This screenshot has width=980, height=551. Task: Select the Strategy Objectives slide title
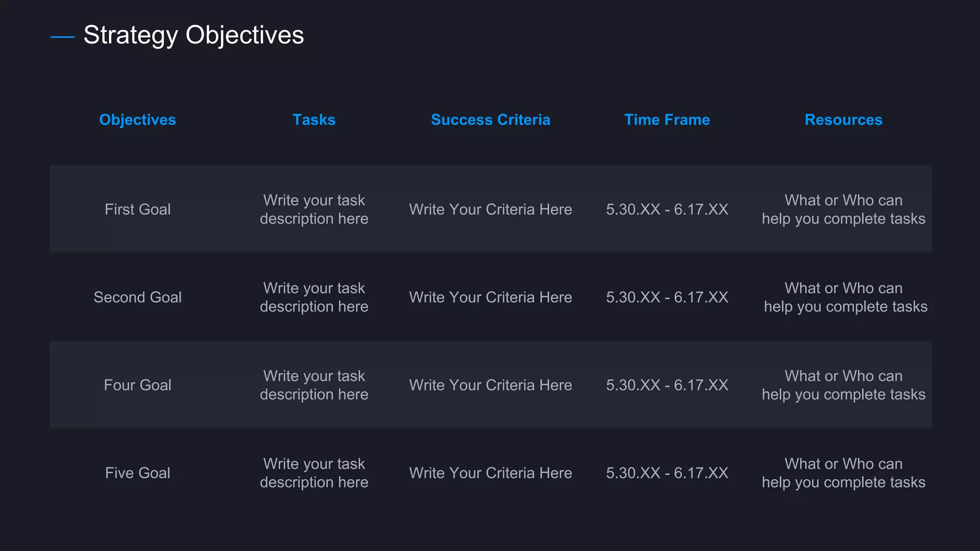pos(193,35)
